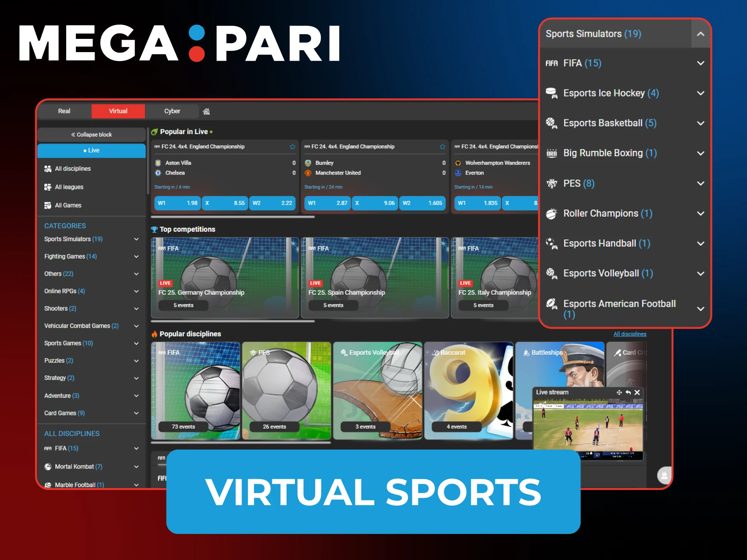This screenshot has width=747, height=560.
Task: Open the All disciplines link above Popular disciplines
Action: click(x=630, y=334)
